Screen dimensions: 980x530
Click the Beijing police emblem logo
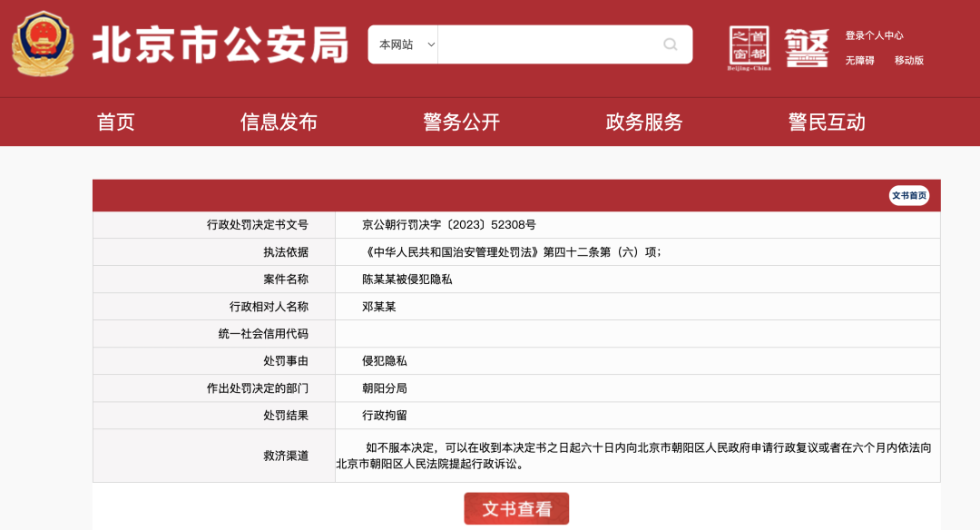pyautogui.click(x=41, y=42)
